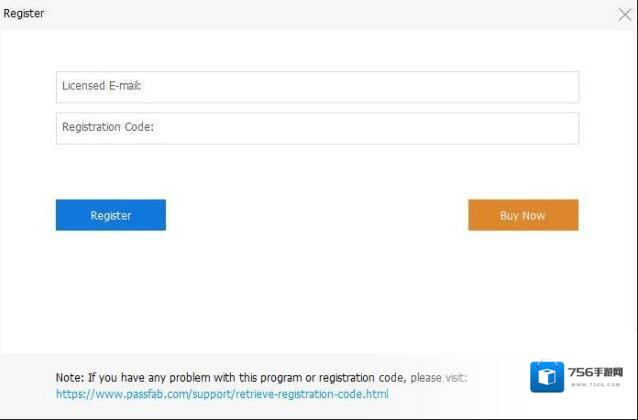Image resolution: width=638 pixels, height=420 pixels.
Task: Click the blue cube logo icon
Action: 547,378
